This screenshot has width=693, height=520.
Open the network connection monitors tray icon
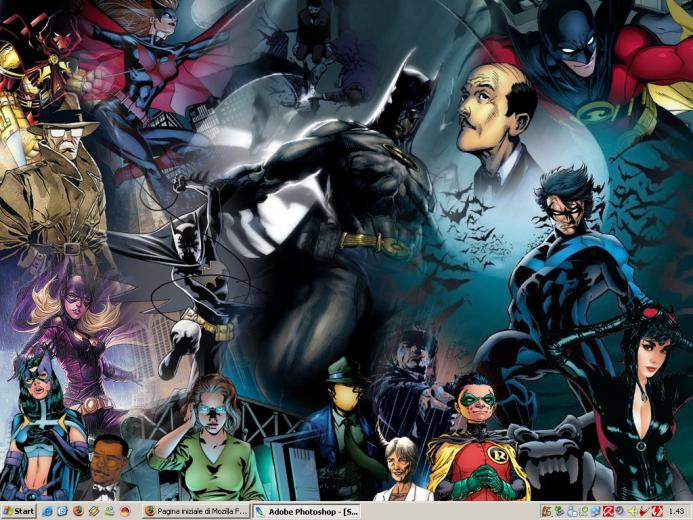(x=596, y=512)
